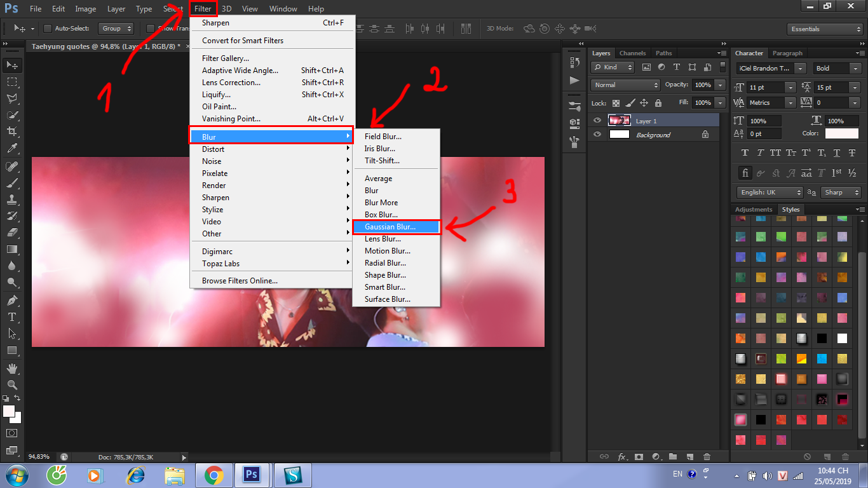
Task: Click Convert for Smart Filters
Action: 243,41
